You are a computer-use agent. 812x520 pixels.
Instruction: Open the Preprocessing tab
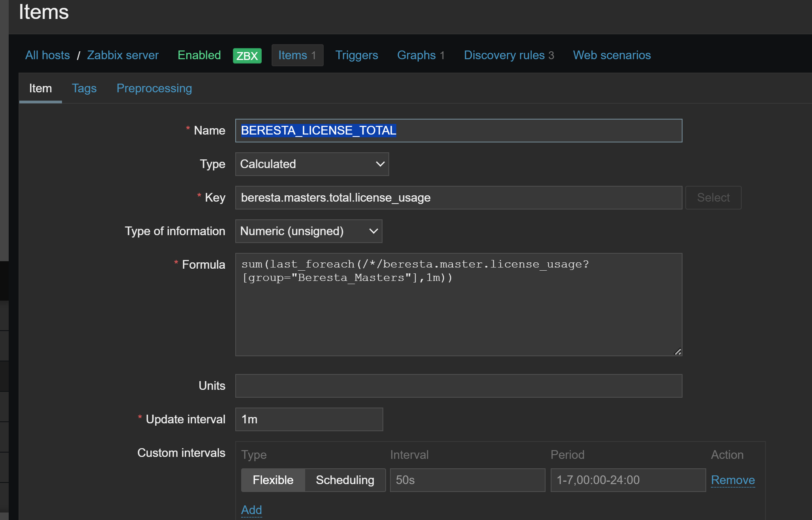pos(154,88)
